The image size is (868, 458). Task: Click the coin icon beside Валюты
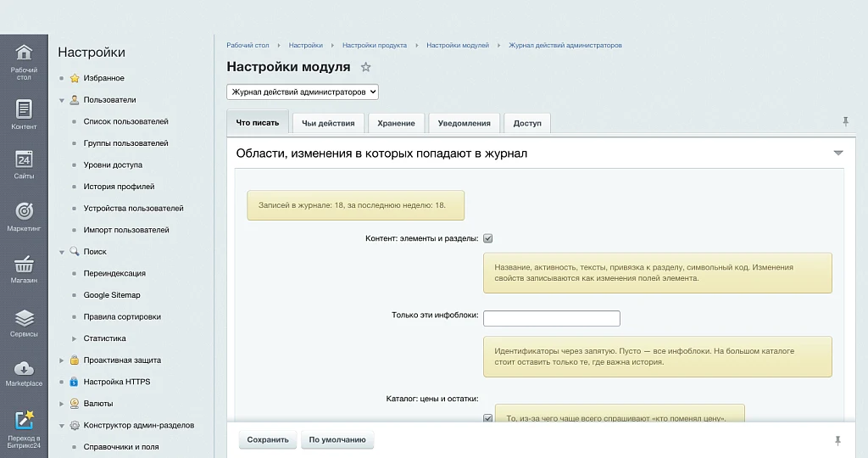(x=75, y=403)
